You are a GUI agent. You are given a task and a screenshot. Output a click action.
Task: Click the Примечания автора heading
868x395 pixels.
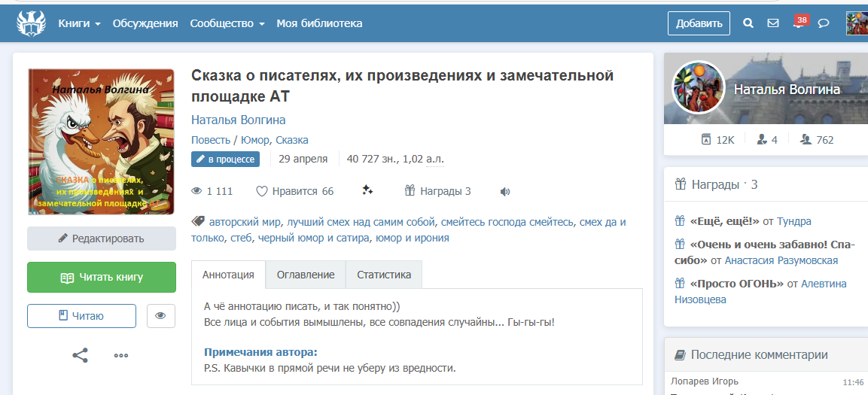point(260,352)
